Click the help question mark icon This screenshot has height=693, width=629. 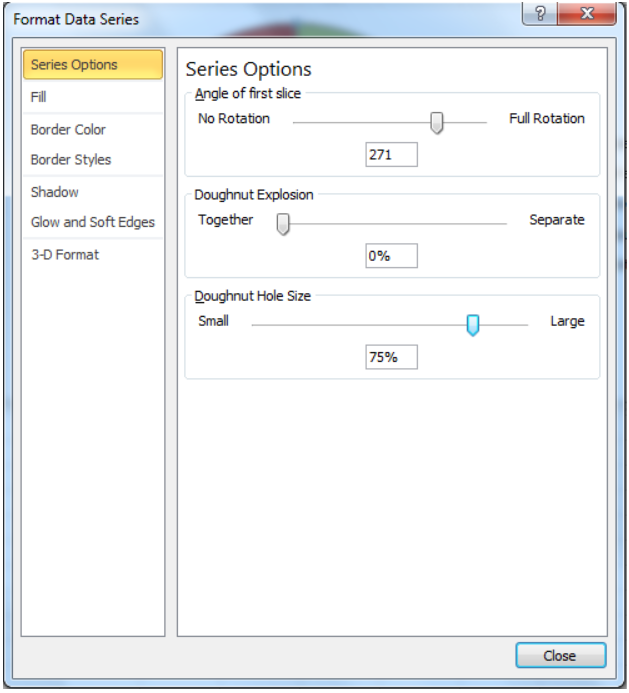coord(540,14)
